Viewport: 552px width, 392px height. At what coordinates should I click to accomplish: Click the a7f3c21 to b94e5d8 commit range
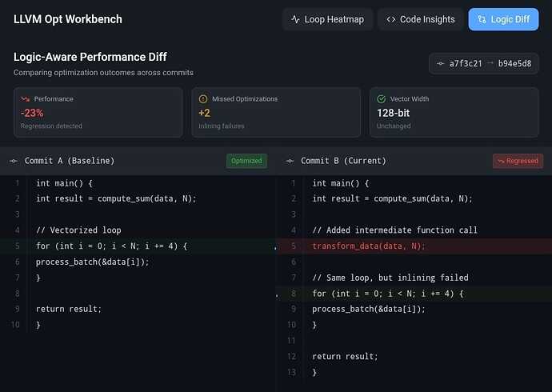[490, 63]
